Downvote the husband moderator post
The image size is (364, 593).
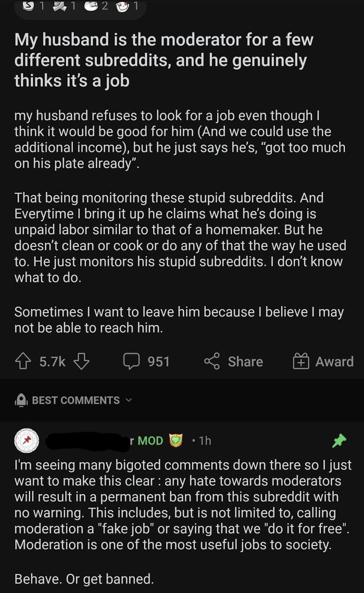click(81, 361)
